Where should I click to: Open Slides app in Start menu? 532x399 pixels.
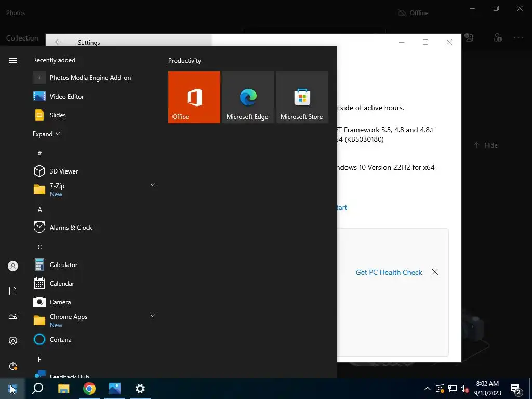tap(95, 115)
